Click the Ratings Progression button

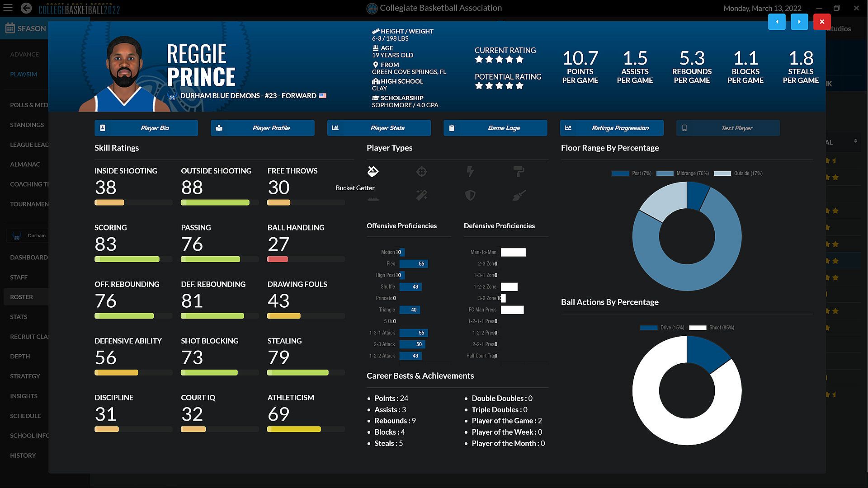[x=611, y=128]
